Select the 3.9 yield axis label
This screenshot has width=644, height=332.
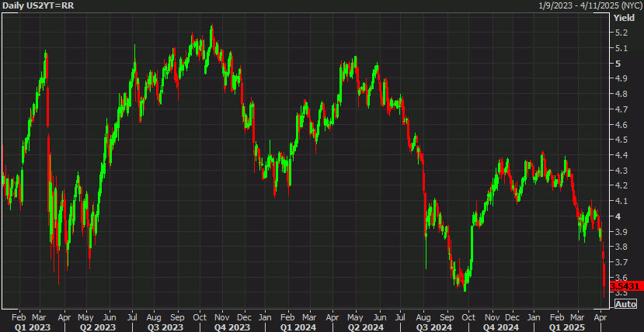(620, 232)
